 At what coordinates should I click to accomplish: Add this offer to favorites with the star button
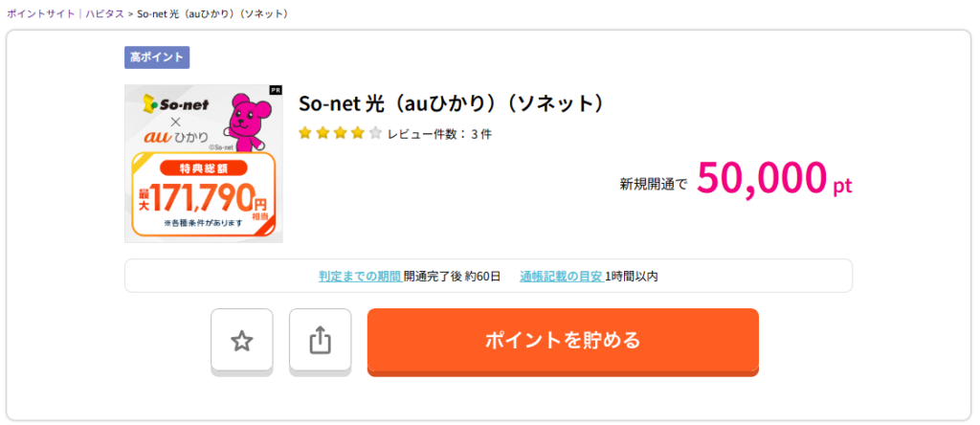pyautogui.click(x=242, y=341)
